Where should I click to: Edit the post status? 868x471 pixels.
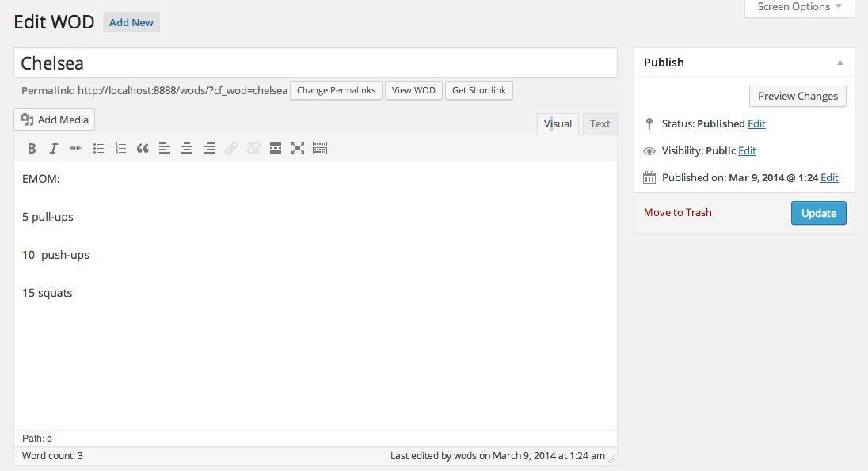point(756,124)
